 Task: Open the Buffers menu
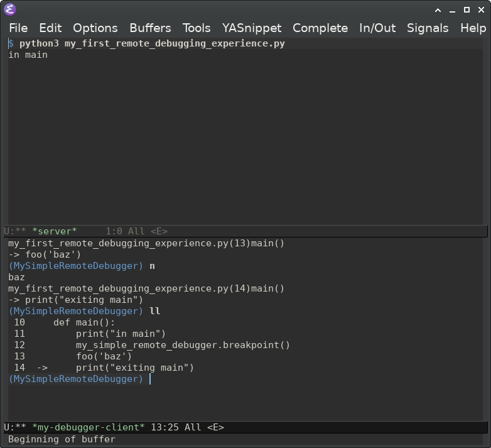pos(150,28)
